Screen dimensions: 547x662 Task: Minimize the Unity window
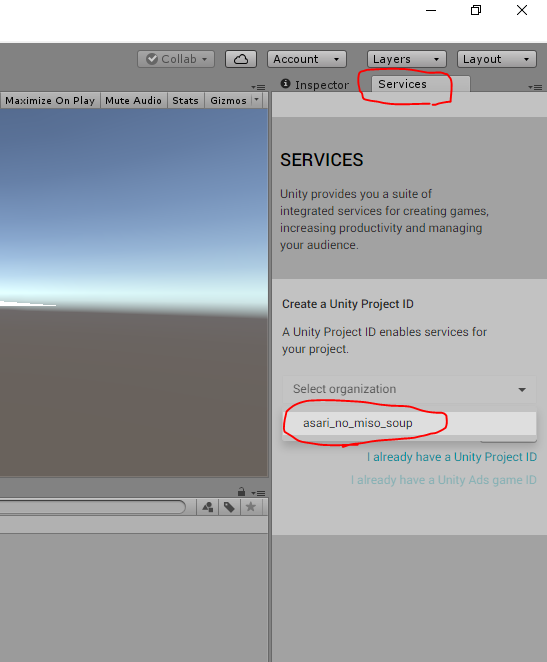pyautogui.click(x=431, y=10)
